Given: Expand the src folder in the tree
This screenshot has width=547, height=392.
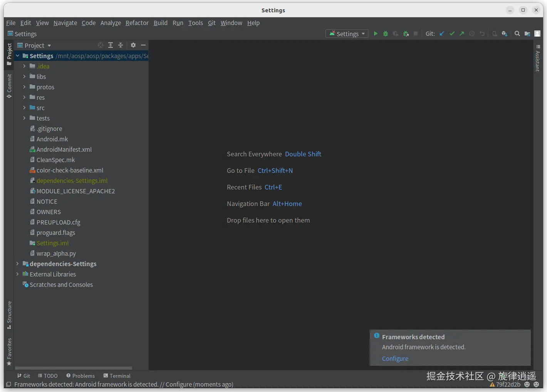Looking at the screenshot, I should [x=24, y=108].
